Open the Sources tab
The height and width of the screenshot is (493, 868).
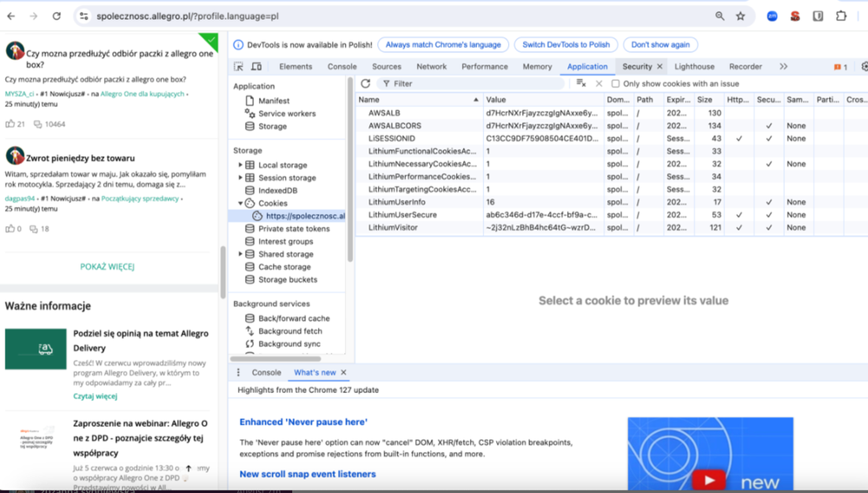[387, 66]
